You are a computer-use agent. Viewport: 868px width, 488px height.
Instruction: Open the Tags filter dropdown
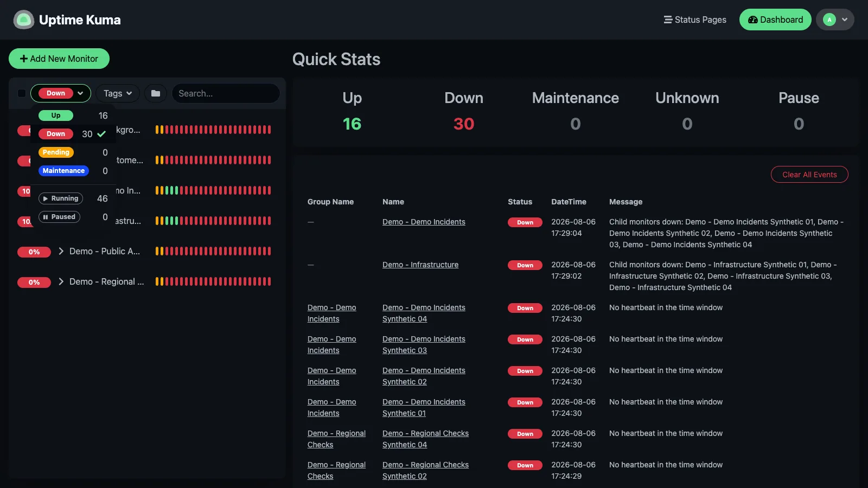click(118, 93)
